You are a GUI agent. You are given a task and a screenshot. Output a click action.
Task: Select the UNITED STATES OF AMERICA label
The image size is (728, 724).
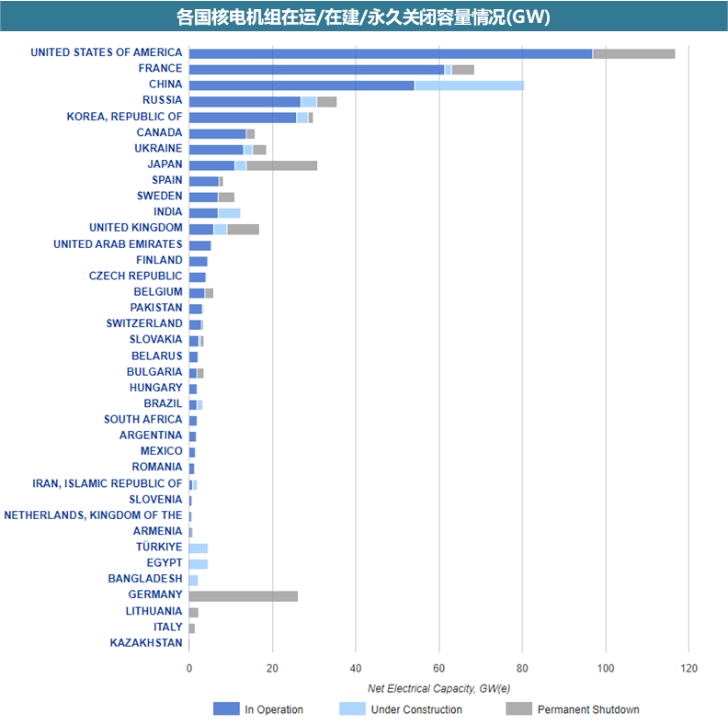pyautogui.click(x=107, y=52)
